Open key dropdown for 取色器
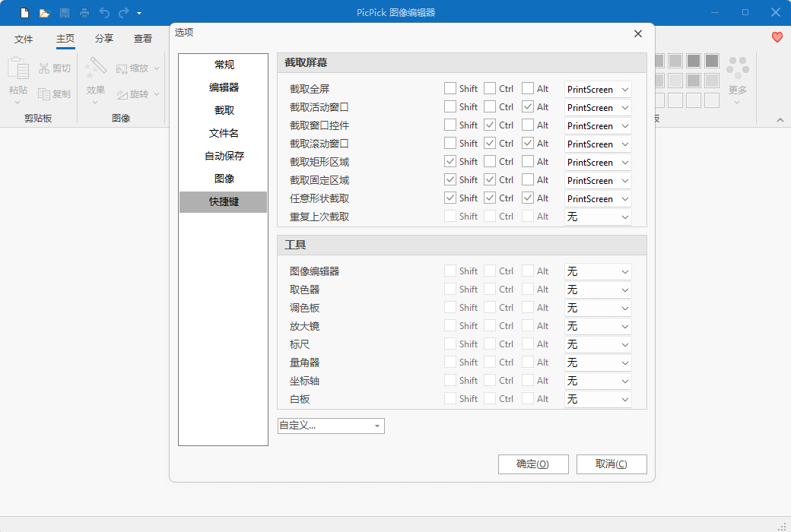 tap(598, 290)
